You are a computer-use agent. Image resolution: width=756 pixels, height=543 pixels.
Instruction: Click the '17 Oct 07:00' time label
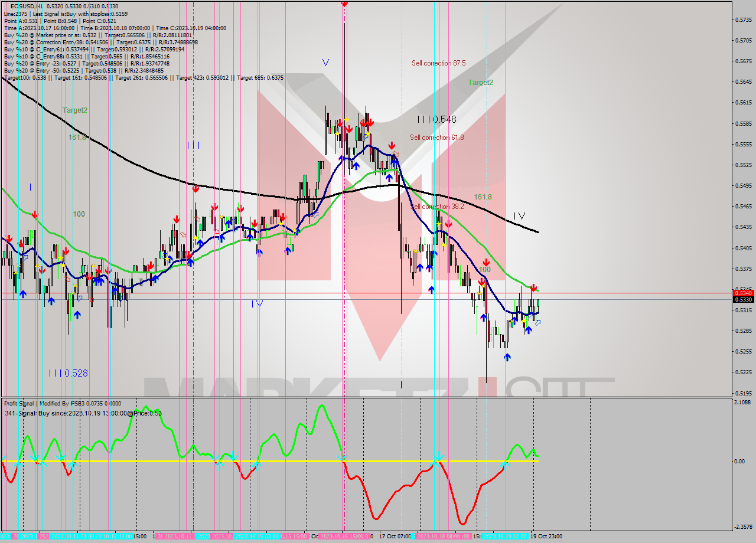click(395, 537)
